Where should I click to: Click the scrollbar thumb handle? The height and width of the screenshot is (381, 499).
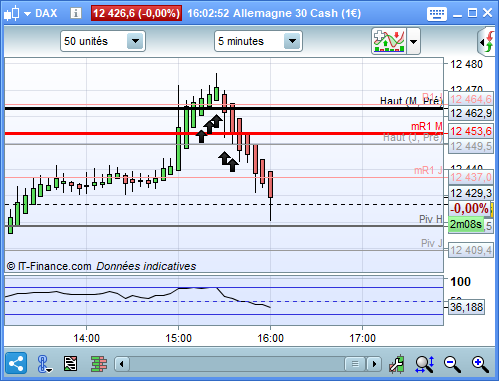(355, 364)
